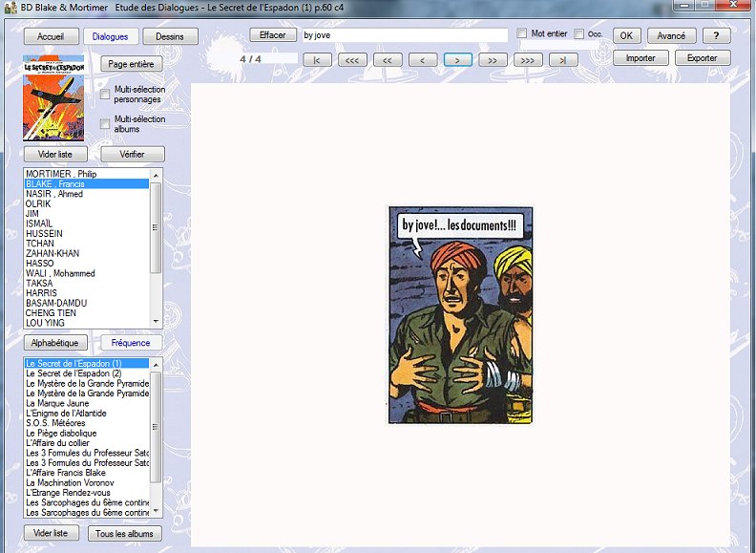Jump back with the <<< button
Viewport: 756px width, 553px height.
click(x=352, y=60)
